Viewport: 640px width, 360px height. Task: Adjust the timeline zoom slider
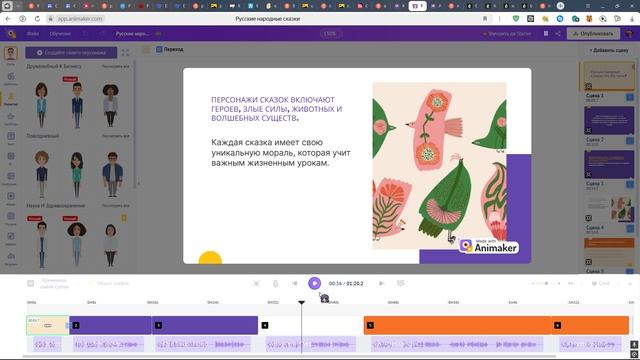(546, 283)
